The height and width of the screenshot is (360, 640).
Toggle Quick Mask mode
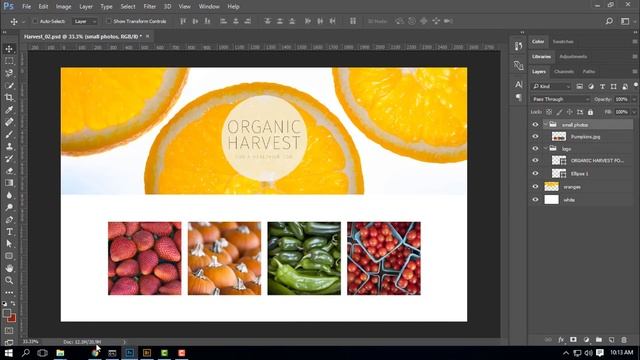(9, 331)
